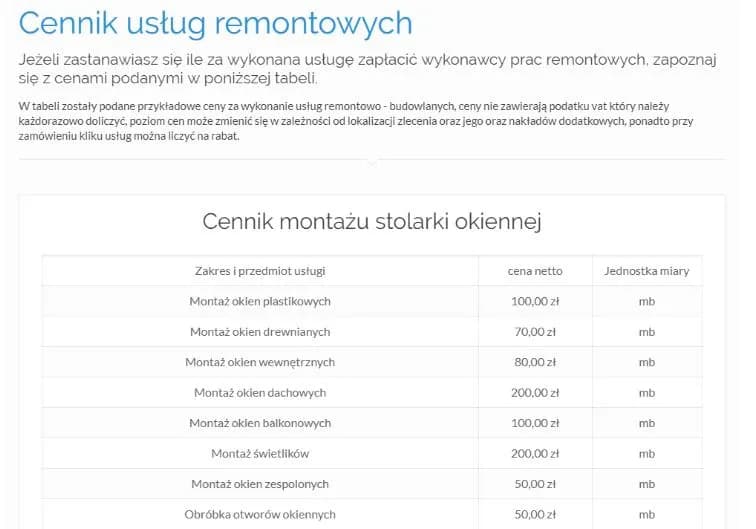Click the price for Montaż okien zespolonych
The height and width of the screenshot is (529, 756).
pos(535,484)
